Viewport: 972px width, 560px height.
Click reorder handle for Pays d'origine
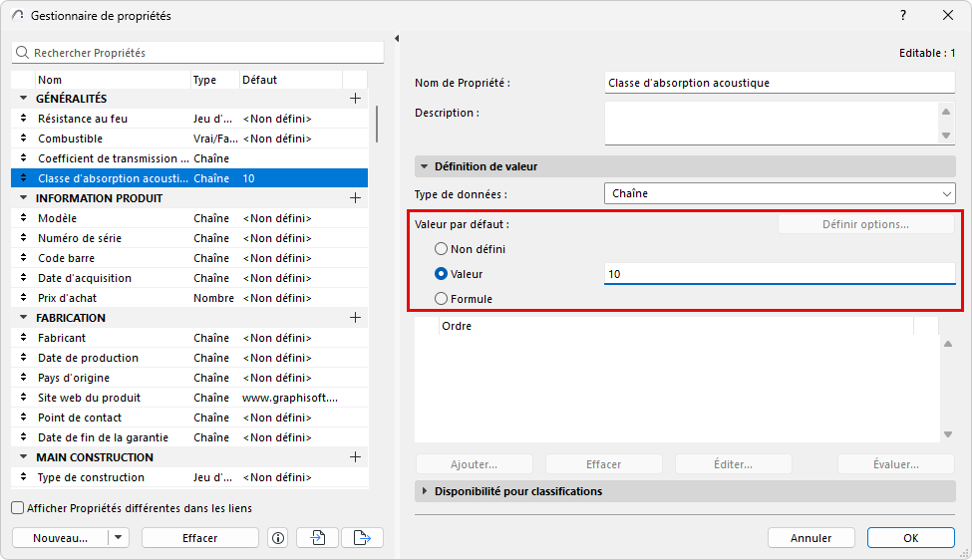coord(24,377)
